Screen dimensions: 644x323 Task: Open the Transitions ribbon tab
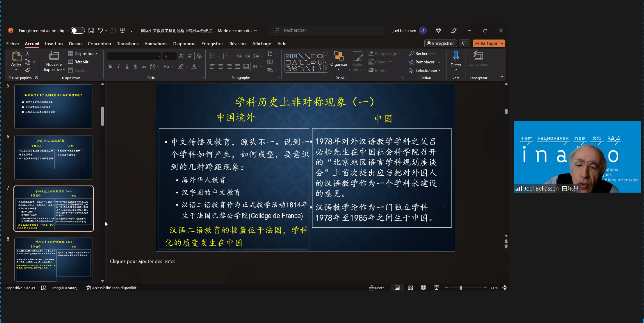pyautogui.click(x=128, y=43)
